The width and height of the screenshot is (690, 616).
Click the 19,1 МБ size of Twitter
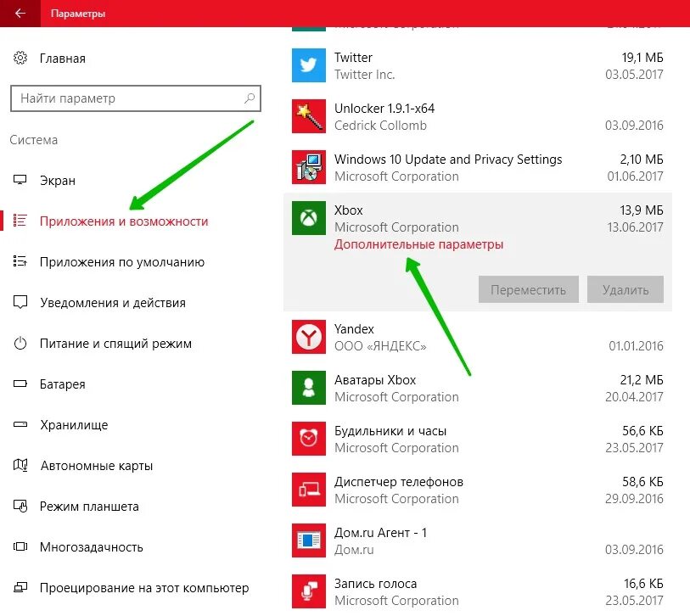(x=642, y=58)
